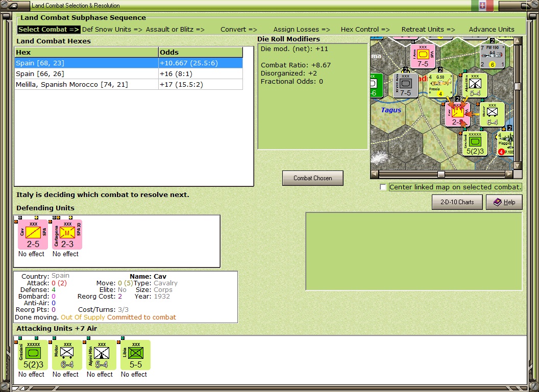The image size is (539, 392).
Task: Click the map scroll-down arrow
Action: (518, 166)
